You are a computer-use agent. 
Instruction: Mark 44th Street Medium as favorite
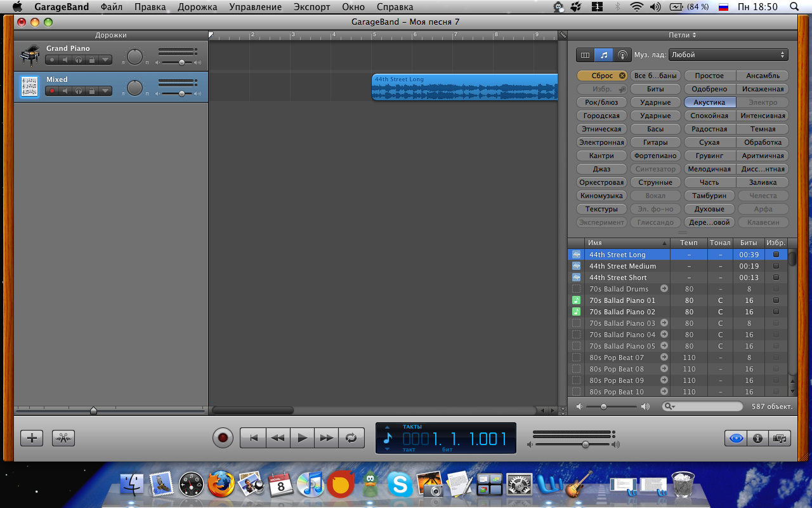pyautogui.click(x=775, y=266)
